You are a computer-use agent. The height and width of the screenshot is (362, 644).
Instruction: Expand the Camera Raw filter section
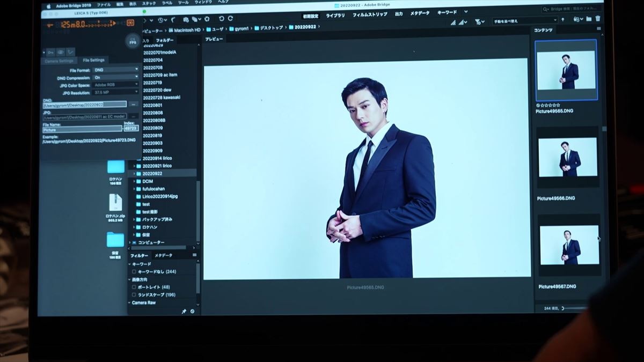pyautogui.click(x=129, y=302)
